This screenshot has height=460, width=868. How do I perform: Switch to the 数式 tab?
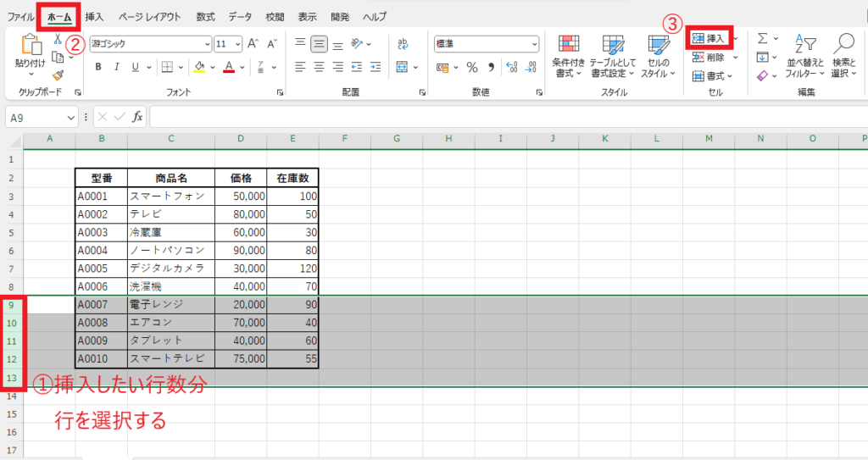pyautogui.click(x=205, y=17)
